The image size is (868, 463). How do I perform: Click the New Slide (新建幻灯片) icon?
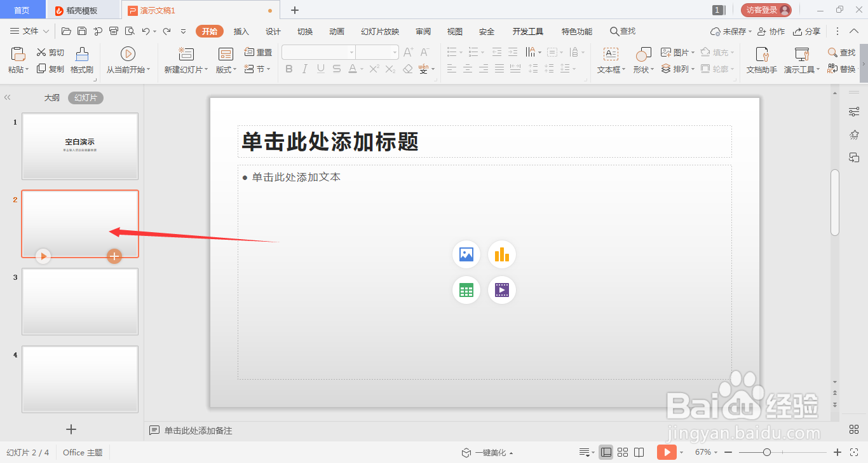(186, 54)
